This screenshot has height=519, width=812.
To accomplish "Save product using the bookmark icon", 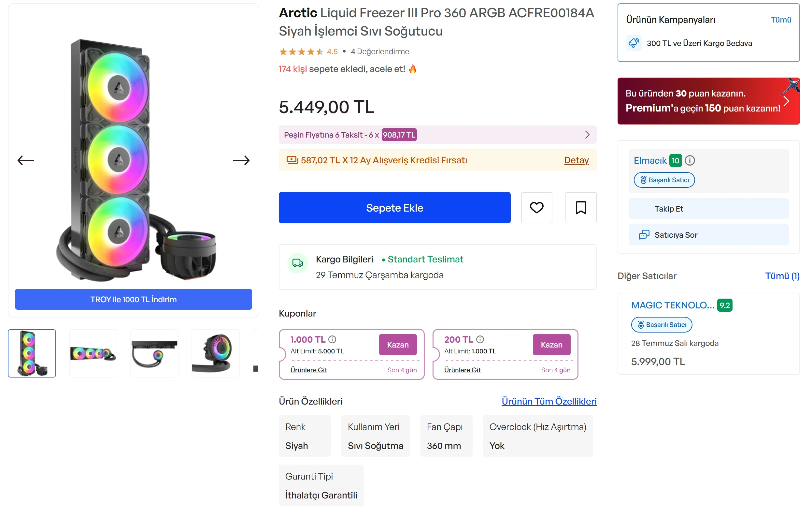I will tap(581, 208).
